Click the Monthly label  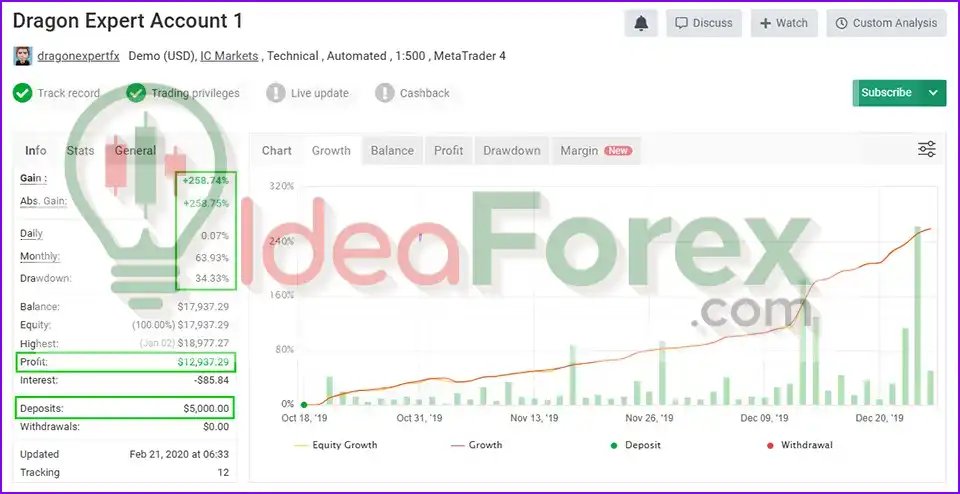click(40, 256)
